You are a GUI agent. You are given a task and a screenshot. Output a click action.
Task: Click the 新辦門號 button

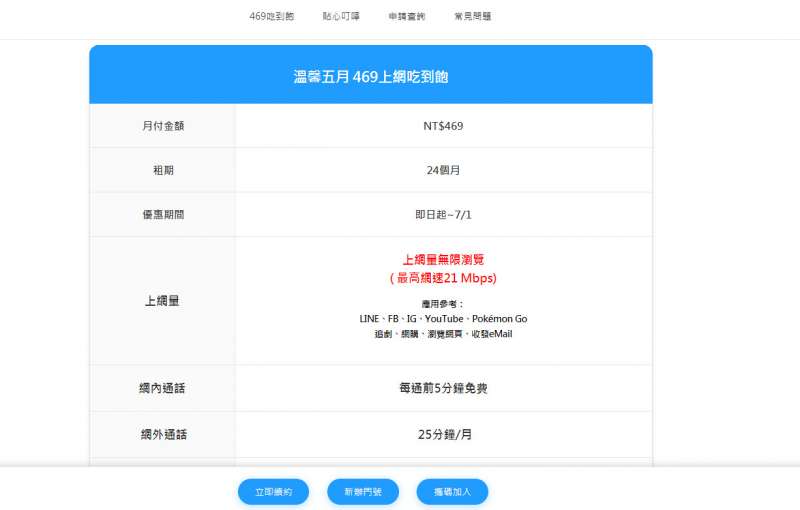362,492
